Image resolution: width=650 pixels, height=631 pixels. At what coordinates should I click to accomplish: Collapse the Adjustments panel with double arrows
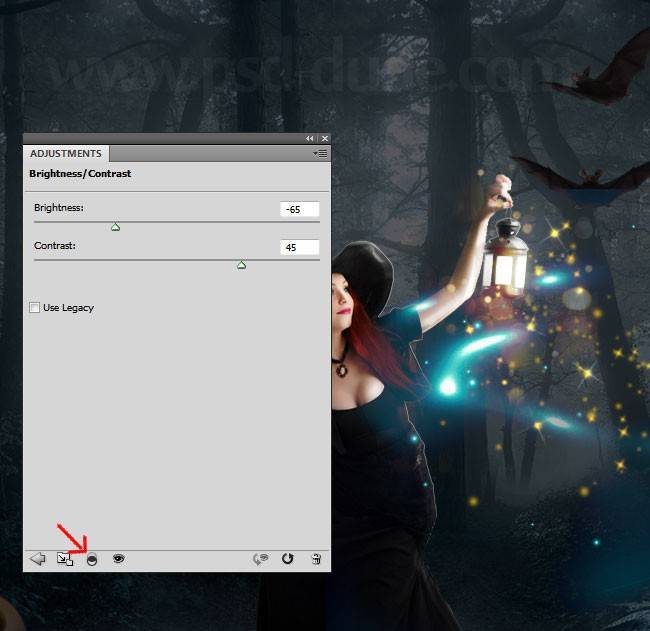[310, 138]
